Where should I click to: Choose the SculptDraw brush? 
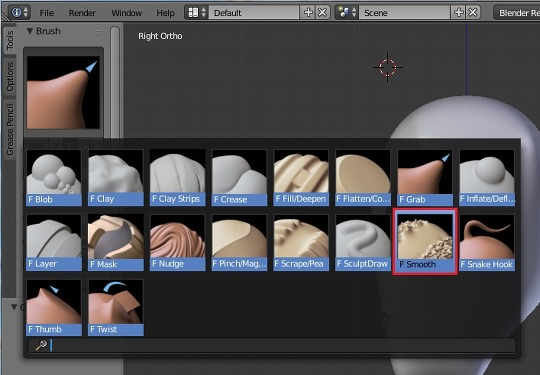coord(363,242)
